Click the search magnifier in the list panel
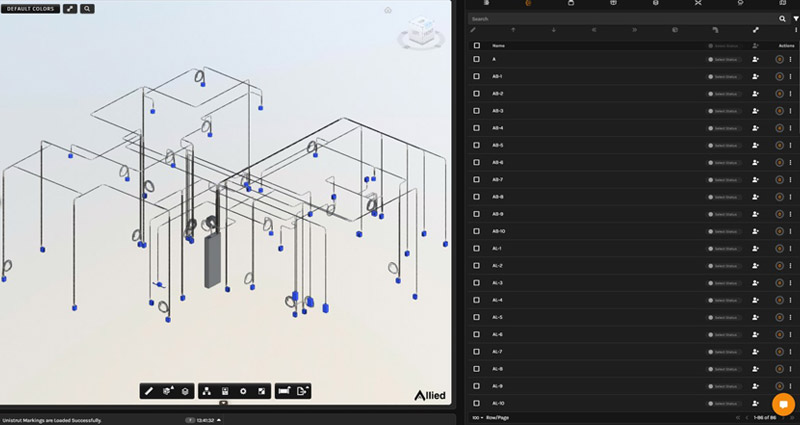Screen dimensions: 800x425 click(x=782, y=19)
